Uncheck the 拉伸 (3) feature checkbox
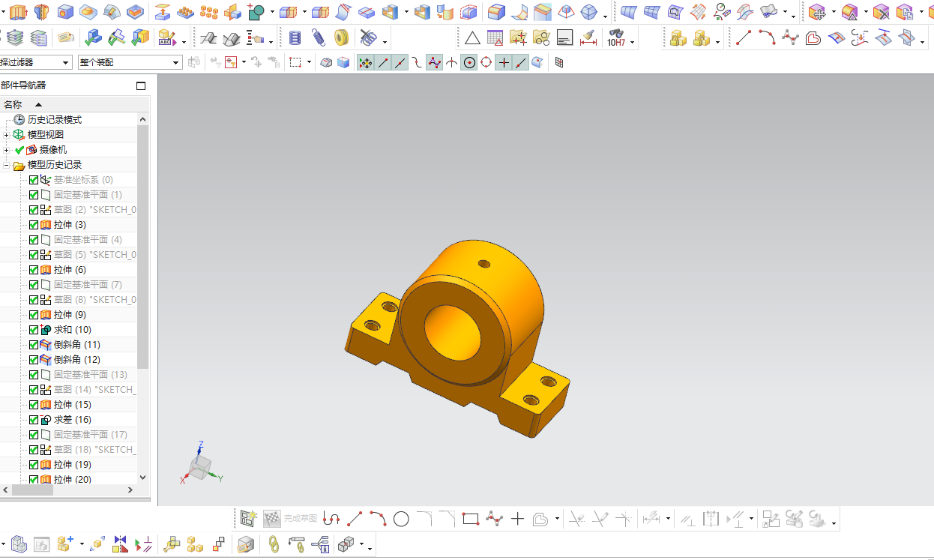Screen dimensions: 934x560 pos(34,225)
